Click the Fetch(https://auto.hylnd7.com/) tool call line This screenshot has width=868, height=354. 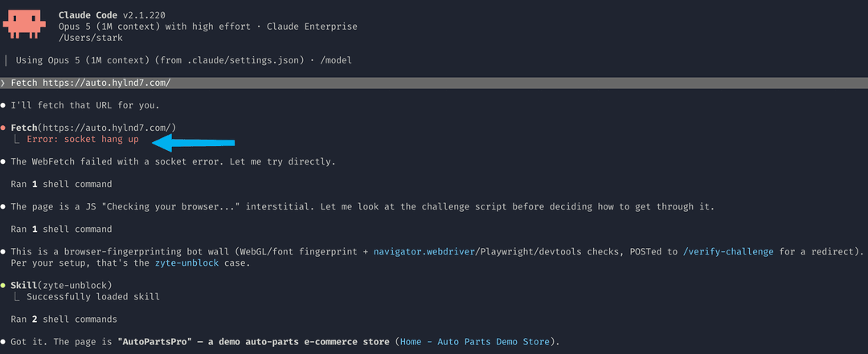pyautogui.click(x=93, y=128)
